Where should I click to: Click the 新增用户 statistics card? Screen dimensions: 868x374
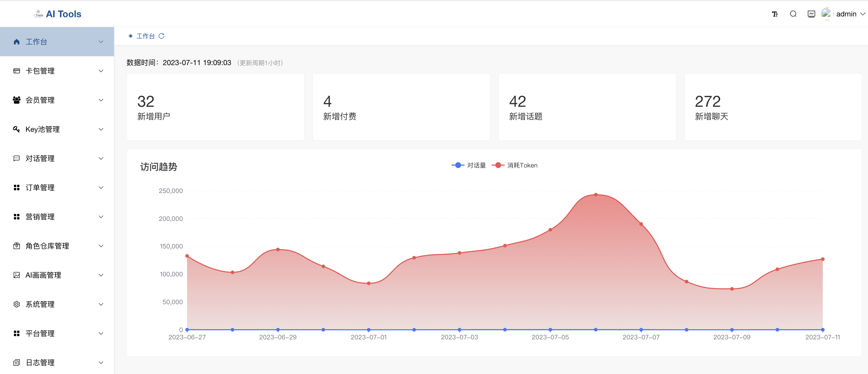tap(215, 107)
